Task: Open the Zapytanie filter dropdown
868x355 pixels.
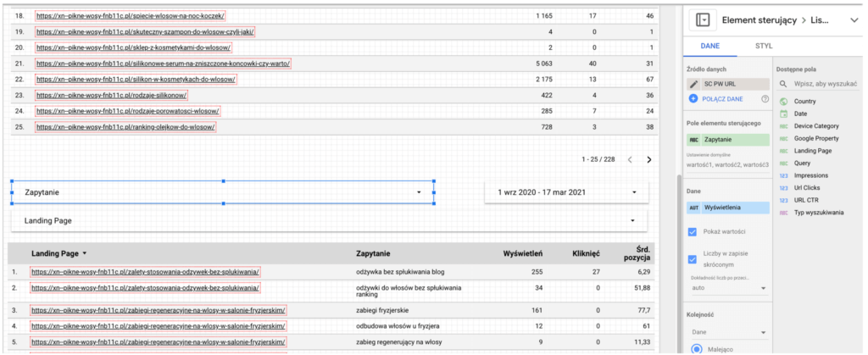Action: click(x=419, y=192)
